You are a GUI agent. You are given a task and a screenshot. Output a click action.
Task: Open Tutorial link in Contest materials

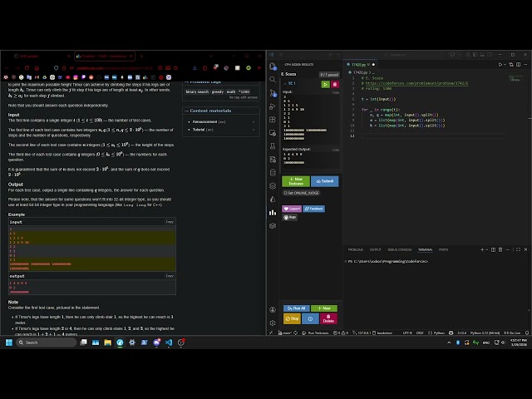click(199, 130)
